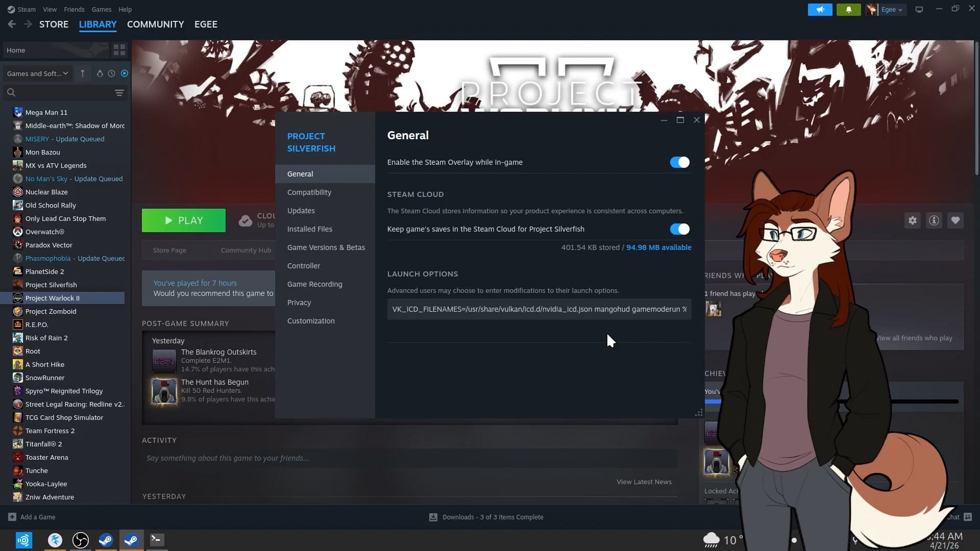This screenshot has width=980, height=551.
Task: Enter Big Picture mode with display icon
Action: (x=919, y=9)
